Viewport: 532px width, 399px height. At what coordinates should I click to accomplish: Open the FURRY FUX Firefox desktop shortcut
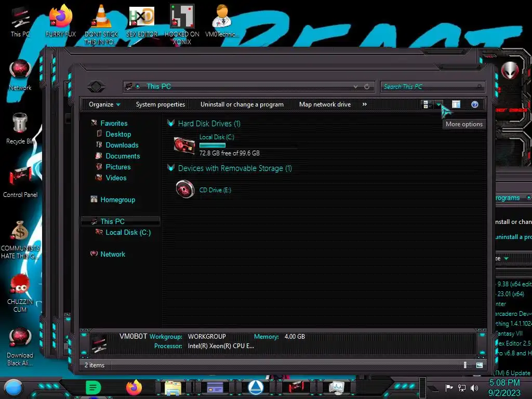61,21
